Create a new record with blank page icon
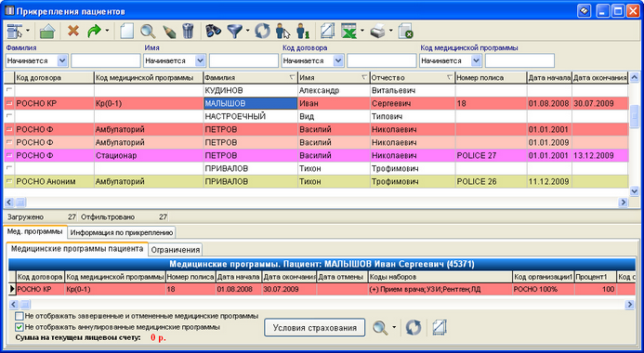 (x=127, y=32)
